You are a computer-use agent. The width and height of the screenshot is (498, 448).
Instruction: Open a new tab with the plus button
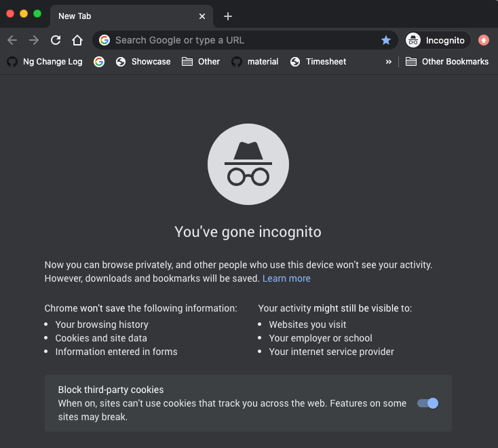(228, 16)
